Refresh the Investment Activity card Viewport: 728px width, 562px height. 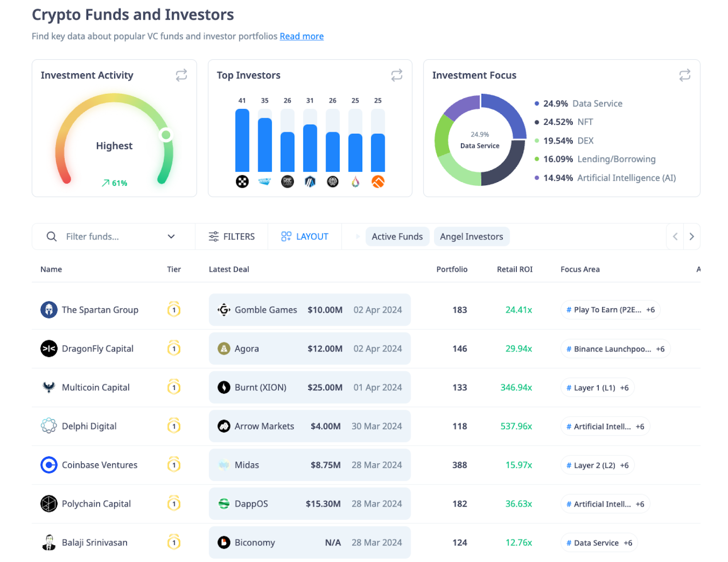pyautogui.click(x=181, y=75)
